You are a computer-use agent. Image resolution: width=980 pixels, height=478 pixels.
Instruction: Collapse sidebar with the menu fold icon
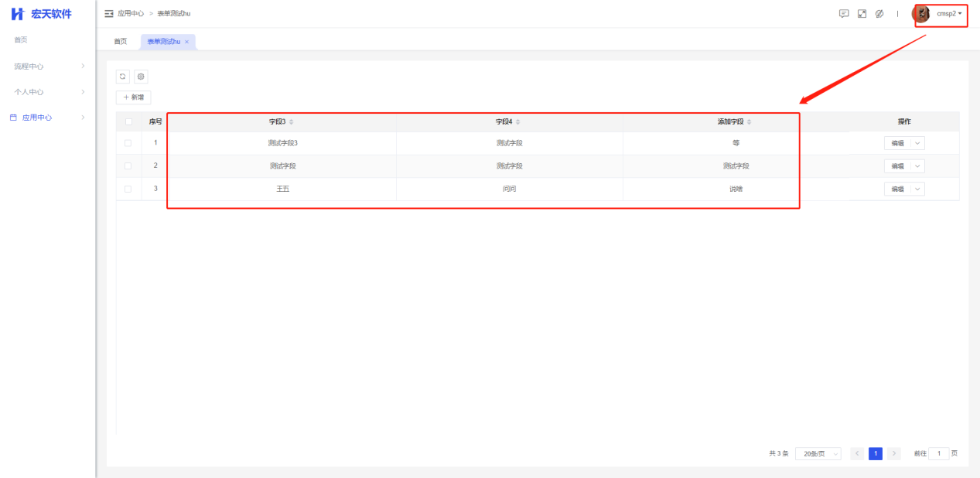tap(109, 14)
